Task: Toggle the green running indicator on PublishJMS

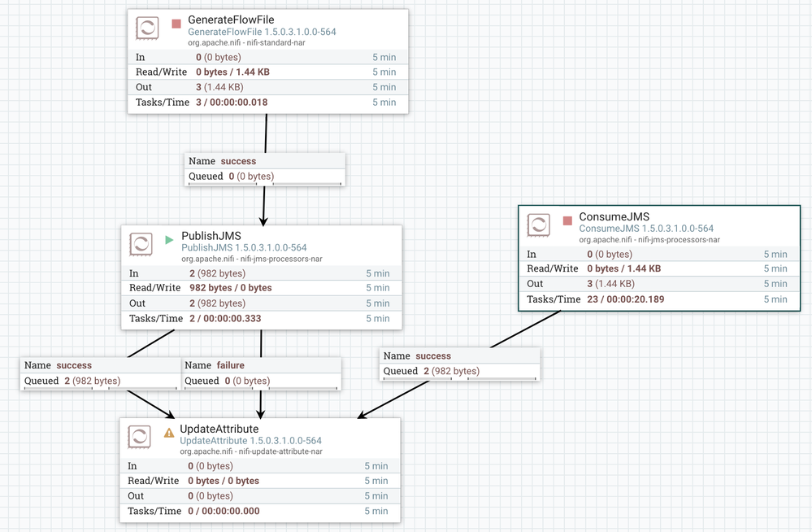Action: 168,238
